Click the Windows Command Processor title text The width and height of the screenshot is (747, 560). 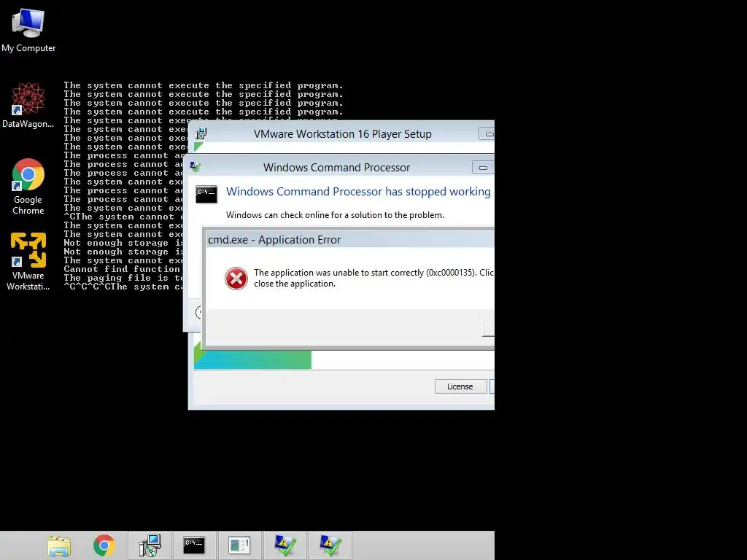[336, 168]
